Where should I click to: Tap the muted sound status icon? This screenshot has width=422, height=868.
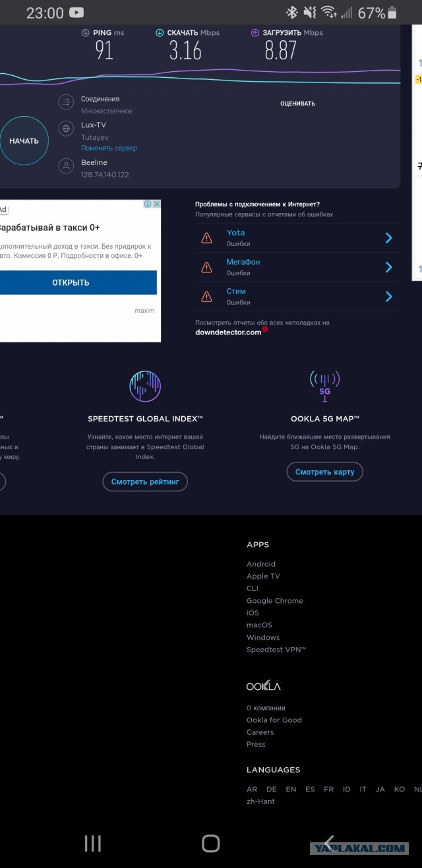tap(309, 13)
